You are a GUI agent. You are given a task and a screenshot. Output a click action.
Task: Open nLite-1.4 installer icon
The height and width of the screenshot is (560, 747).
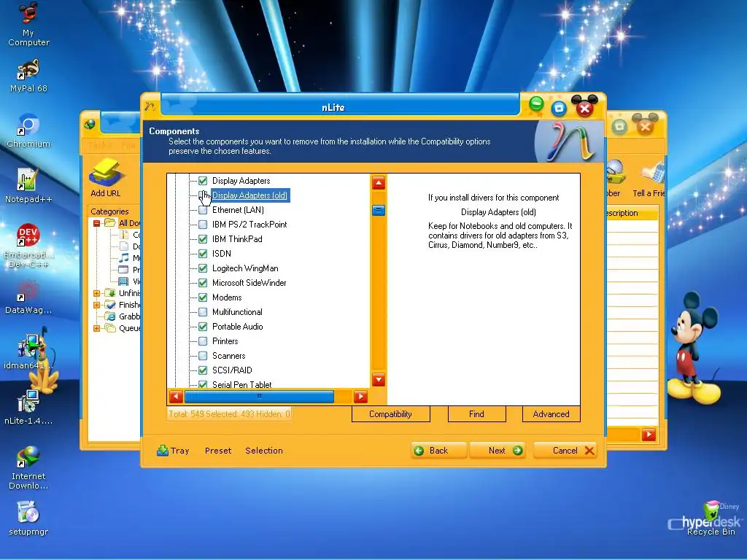point(28,407)
